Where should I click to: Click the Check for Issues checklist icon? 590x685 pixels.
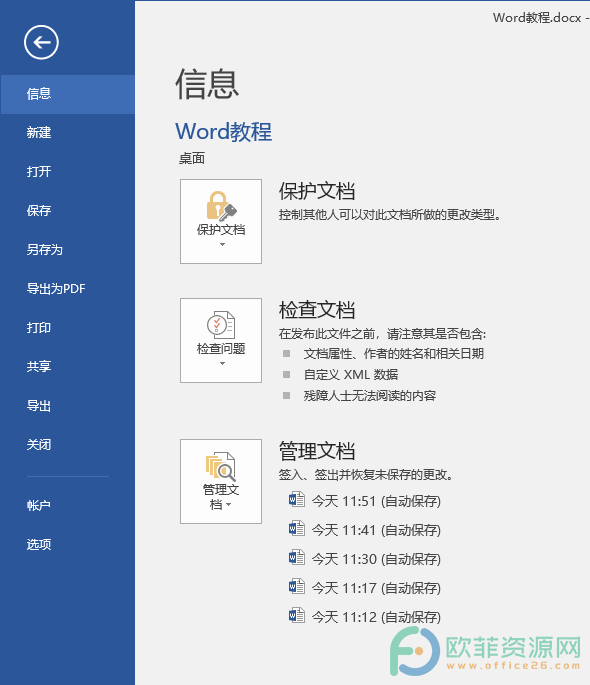(221, 325)
